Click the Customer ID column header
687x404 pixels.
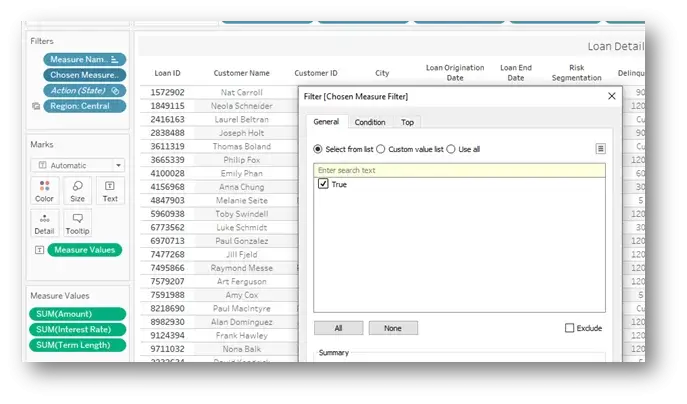click(x=316, y=73)
